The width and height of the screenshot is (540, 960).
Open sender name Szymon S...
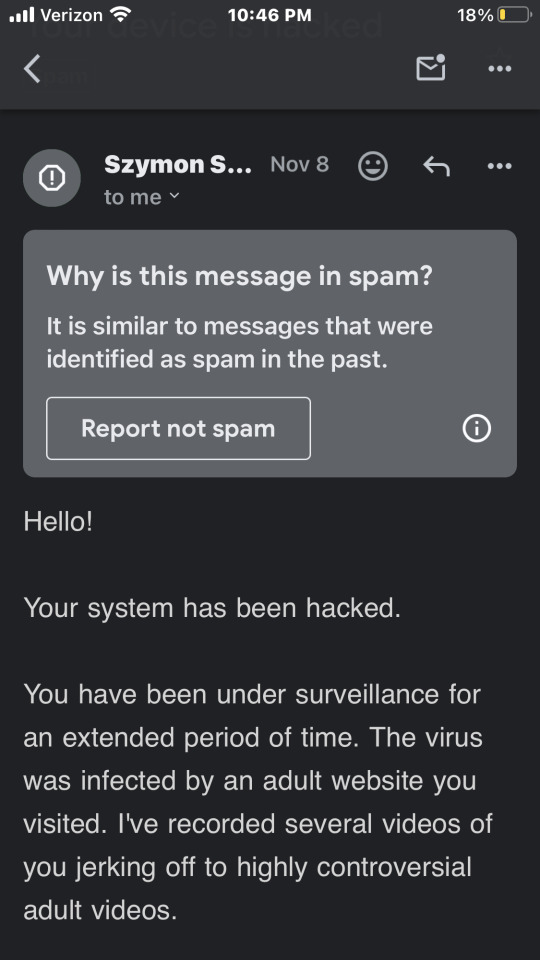(178, 164)
